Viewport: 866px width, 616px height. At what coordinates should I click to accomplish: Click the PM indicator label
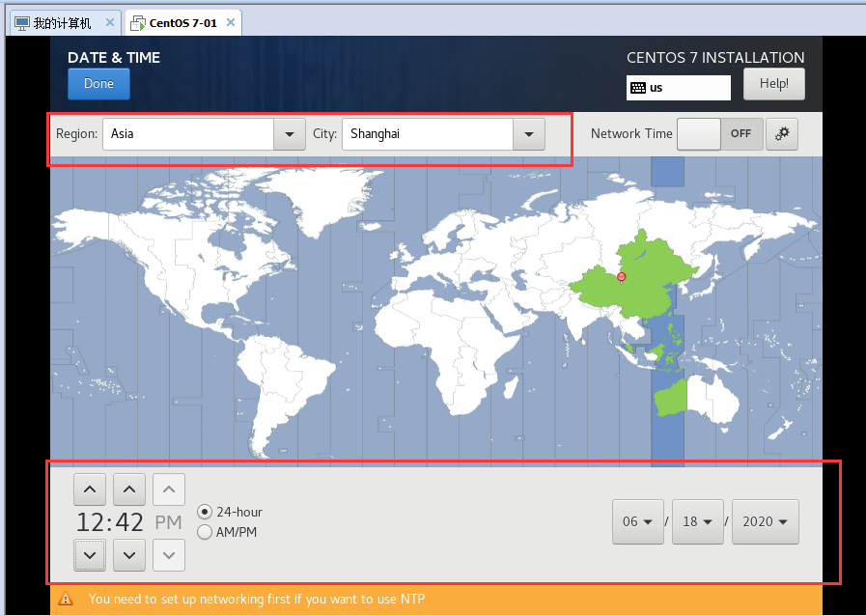point(168,522)
